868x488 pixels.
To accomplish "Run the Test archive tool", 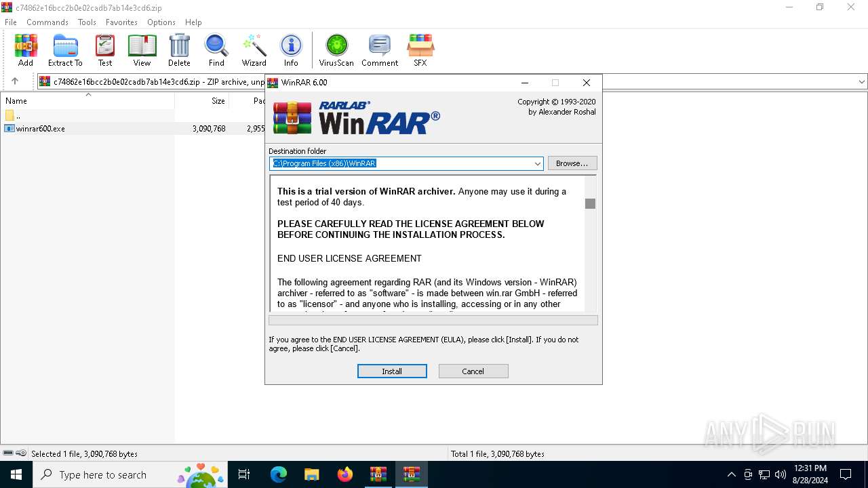I will [x=105, y=51].
